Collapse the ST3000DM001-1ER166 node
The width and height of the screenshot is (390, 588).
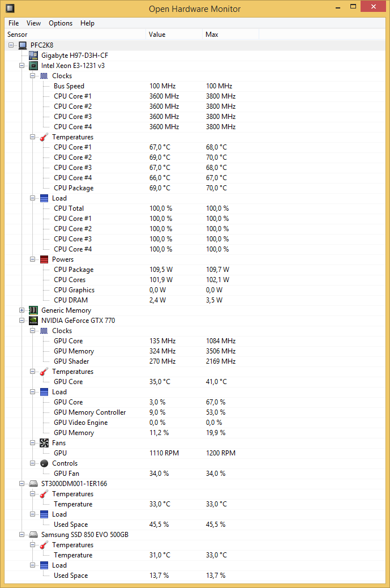click(x=22, y=484)
